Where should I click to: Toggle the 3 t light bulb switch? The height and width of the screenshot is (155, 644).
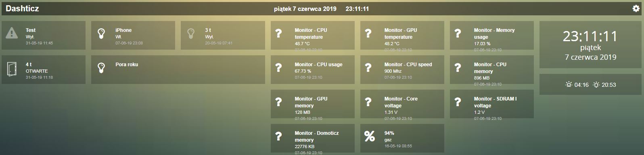pyautogui.click(x=191, y=34)
